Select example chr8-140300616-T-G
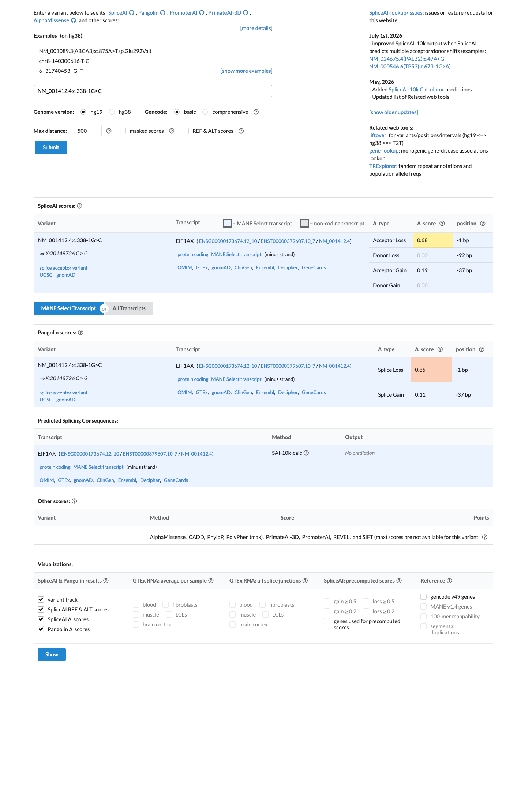The width and height of the screenshot is (532, 805). (64, 61)
